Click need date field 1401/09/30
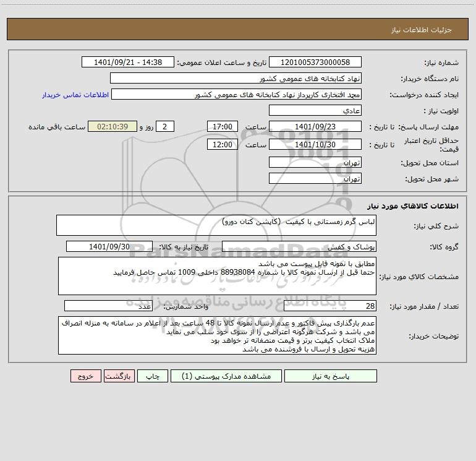The width and height of the screenshot is (476, 461). 109,247
